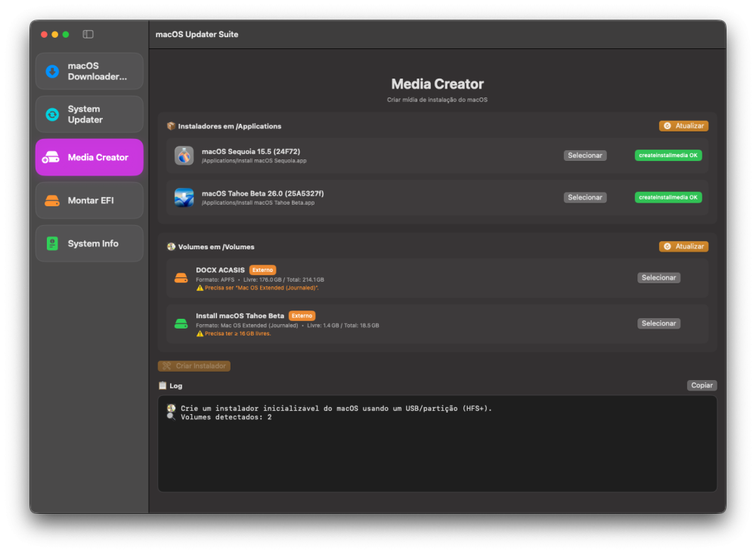Select the macOS Tahoe Beta 26.0 installer

click(x=585, y=197)
